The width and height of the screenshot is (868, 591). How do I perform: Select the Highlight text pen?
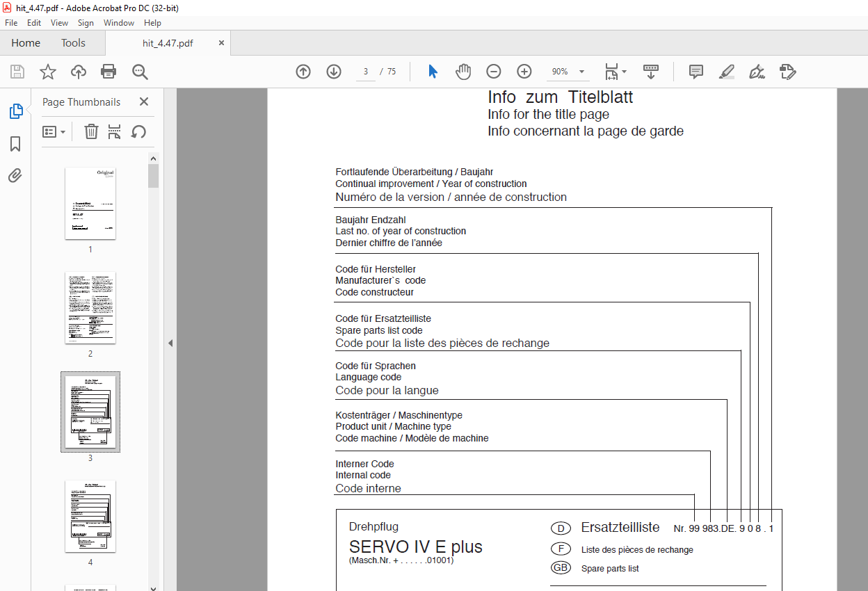[x=727, y=72]
